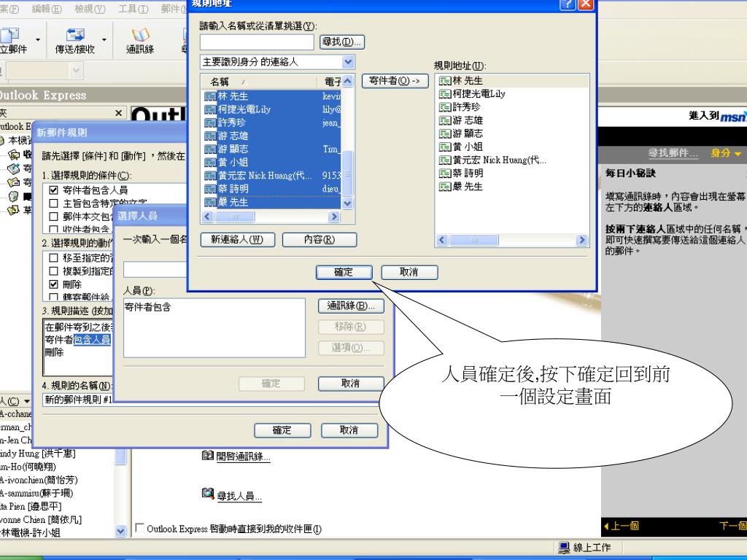Click the contact icon beside 蔡 詩明 in the left list
This screenshot has height=560, width=747.
[x=210, y=189]
